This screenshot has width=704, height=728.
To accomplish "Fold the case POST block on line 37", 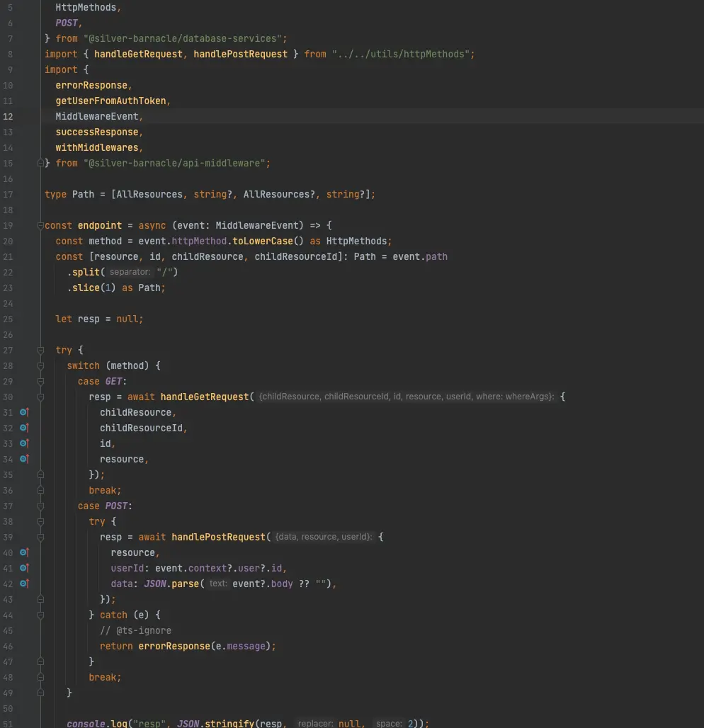I will point(40,506).
